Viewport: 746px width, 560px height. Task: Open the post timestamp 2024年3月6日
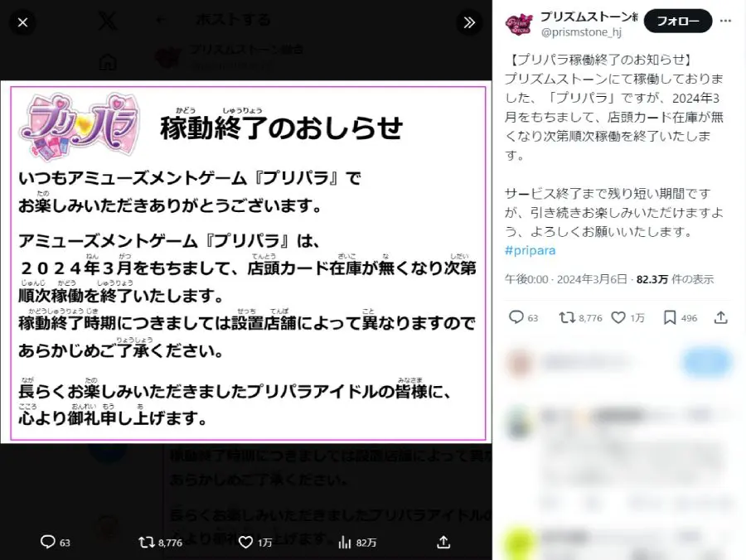coord(592,279)
